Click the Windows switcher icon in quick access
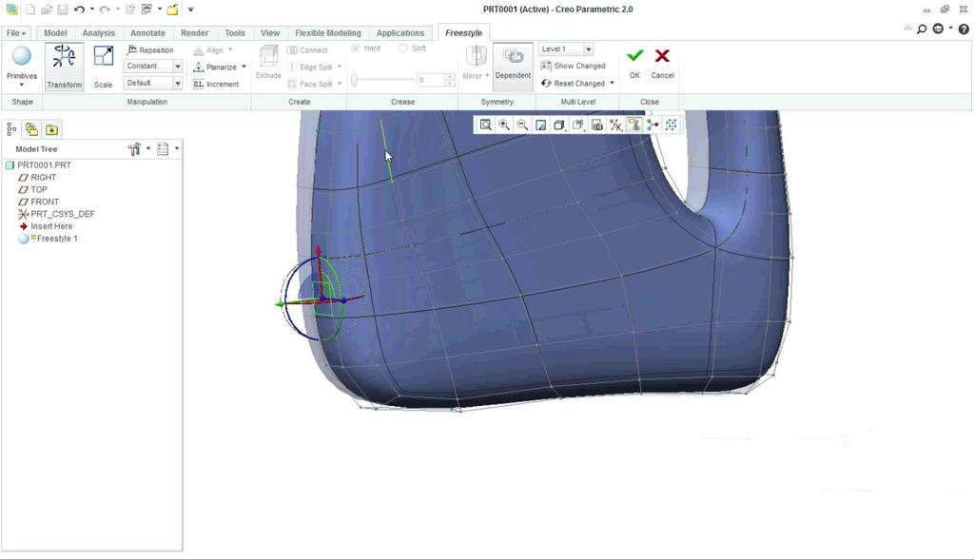The image size is (974, 560). tap(146, 10)
